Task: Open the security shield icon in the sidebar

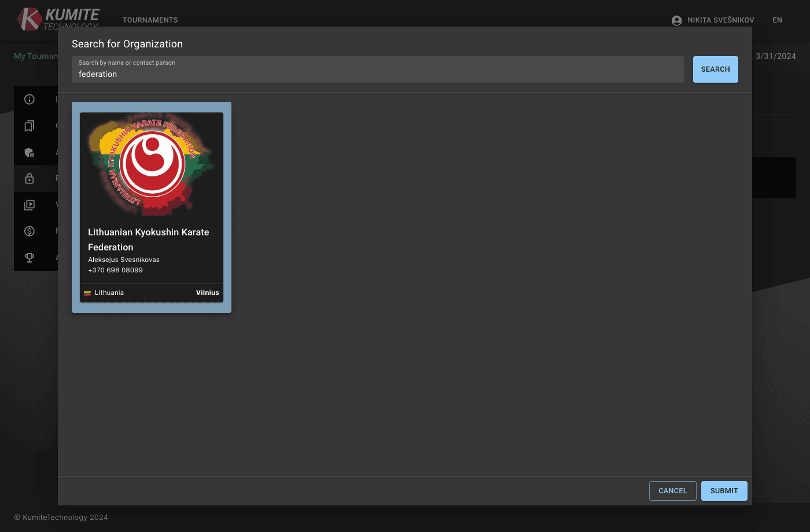Action: [x=29, y=152]
